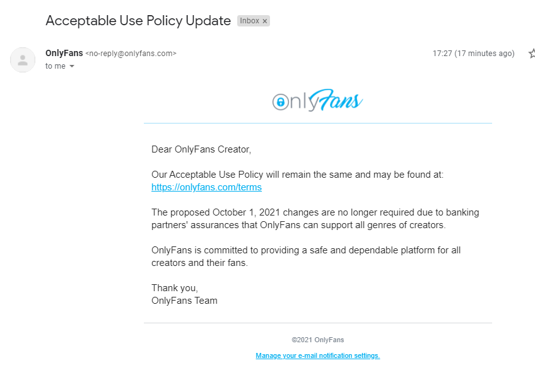This screenshot has width=535, height=392.
Task: Open the onlyfans.com/terms link
Action: (206, 187)
